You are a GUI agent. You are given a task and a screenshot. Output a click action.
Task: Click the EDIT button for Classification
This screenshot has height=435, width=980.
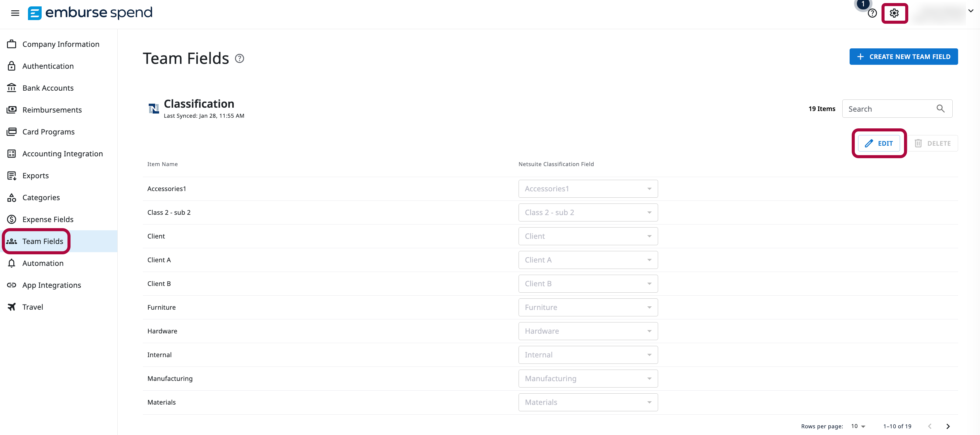pyautogui.click(x=879, y=143)
